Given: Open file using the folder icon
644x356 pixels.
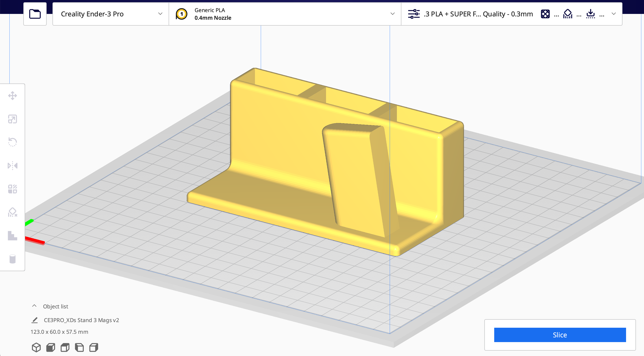Looking at the screenshot, I should [35, 14].
